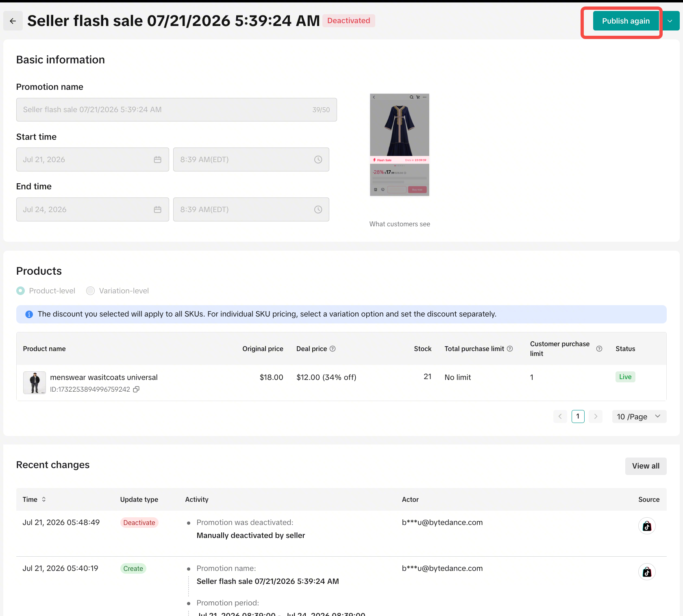Open the Start time calendar icon
683x616 pixels.
(158, 160)
